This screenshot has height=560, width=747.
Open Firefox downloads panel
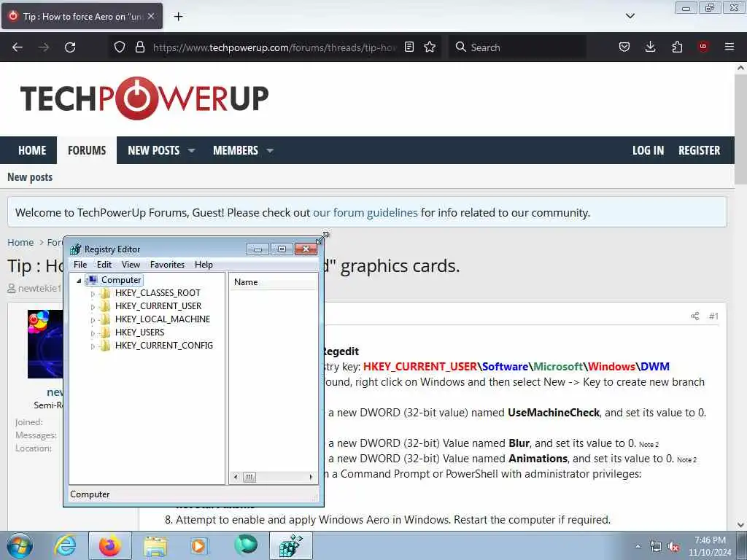click(650, 47)
